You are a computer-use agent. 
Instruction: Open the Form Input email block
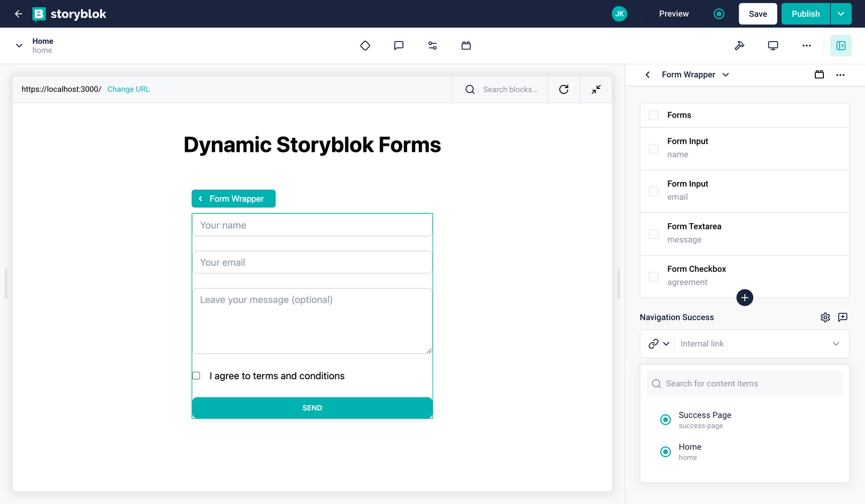click(x=745, y=191)
